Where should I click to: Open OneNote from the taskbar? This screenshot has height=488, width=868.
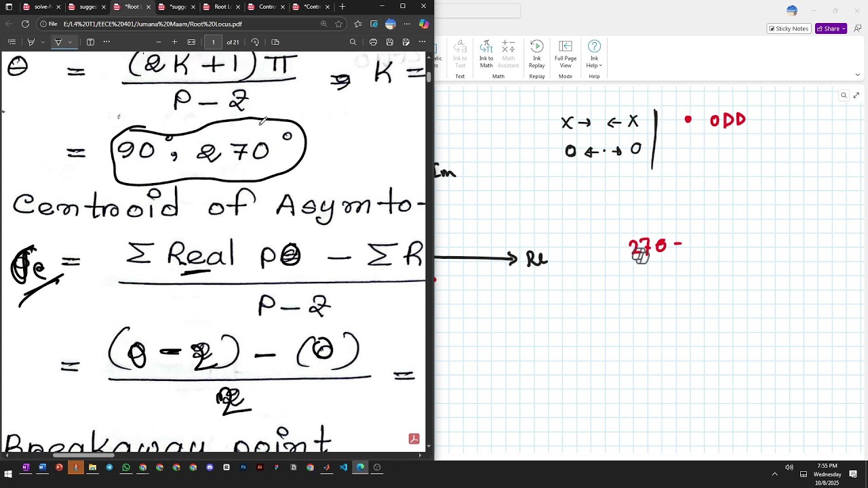[25, 467]
